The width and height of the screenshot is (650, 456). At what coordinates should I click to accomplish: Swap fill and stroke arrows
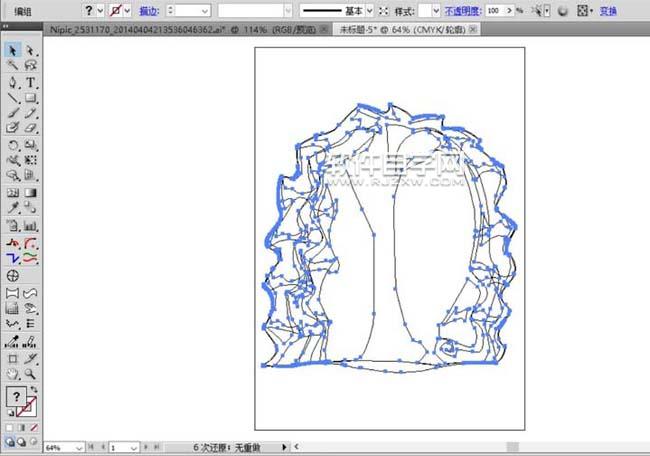click(x=34, y=389)
